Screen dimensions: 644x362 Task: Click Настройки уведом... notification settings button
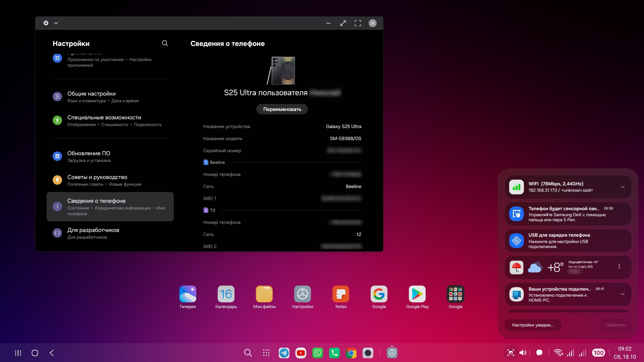(533, 325)
